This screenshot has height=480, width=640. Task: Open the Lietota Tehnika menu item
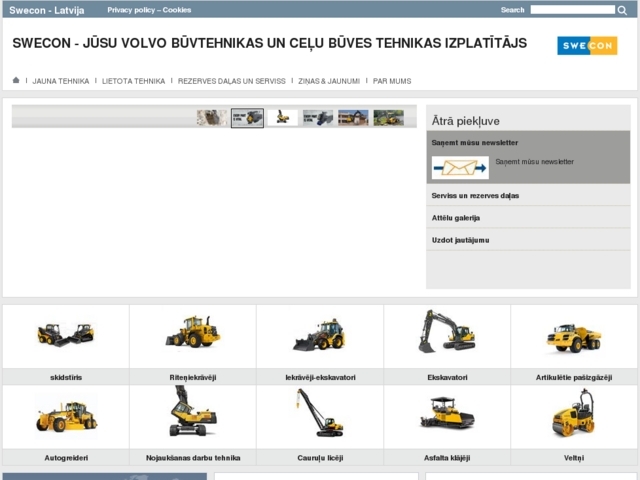133,81
